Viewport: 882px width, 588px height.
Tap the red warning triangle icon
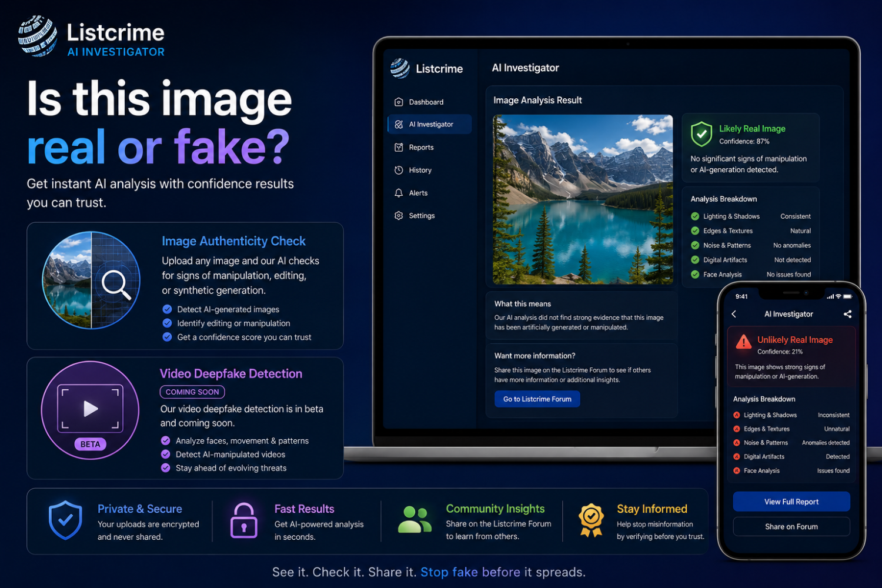pyautogui.click(x=744, y=342)
